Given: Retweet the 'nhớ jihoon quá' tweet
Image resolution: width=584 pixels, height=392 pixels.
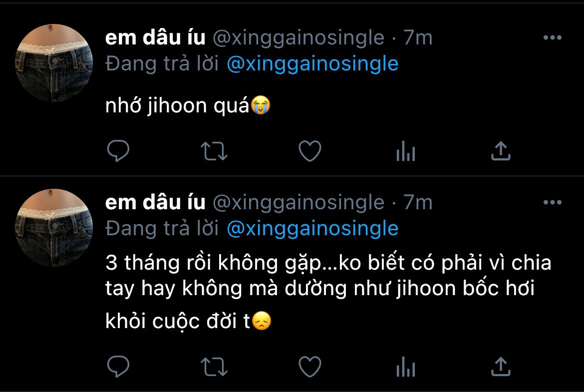Looking at the screenshot, I should tap(214, 151).
